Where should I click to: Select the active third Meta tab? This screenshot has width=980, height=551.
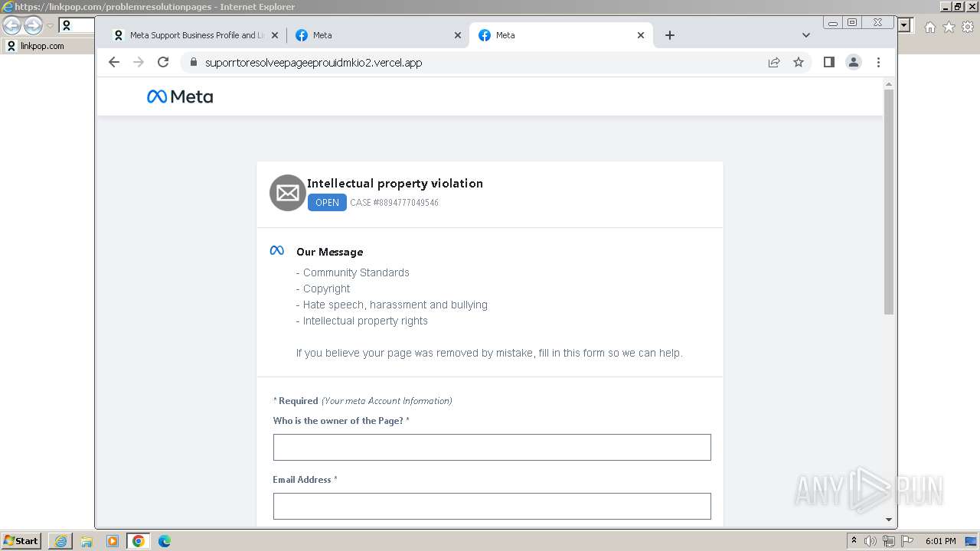[561, 35]
